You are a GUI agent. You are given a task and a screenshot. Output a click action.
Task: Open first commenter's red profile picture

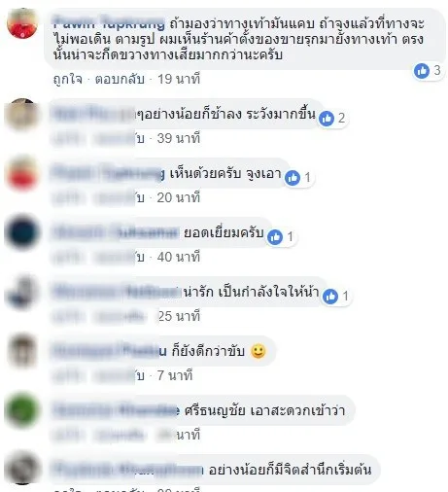coord(22,22)
